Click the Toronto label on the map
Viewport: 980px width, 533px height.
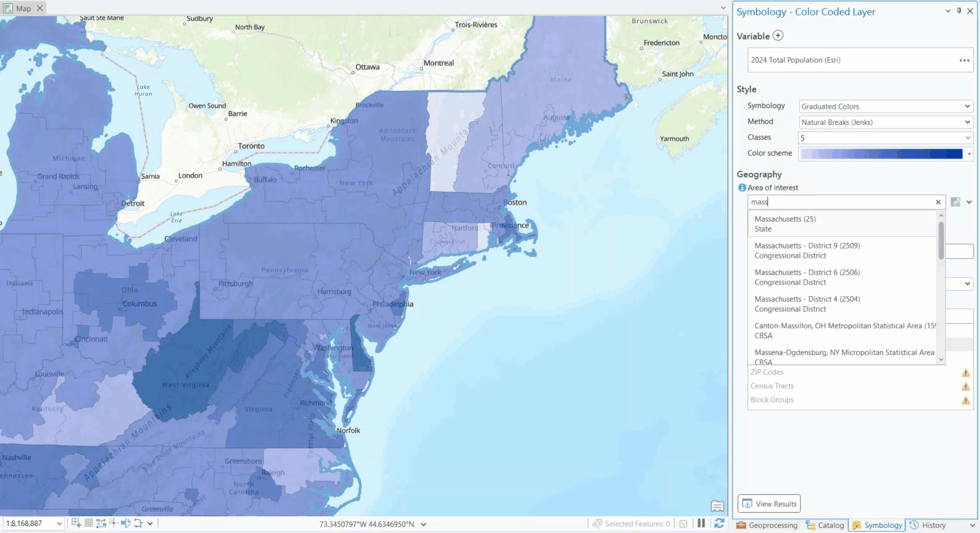251,146
